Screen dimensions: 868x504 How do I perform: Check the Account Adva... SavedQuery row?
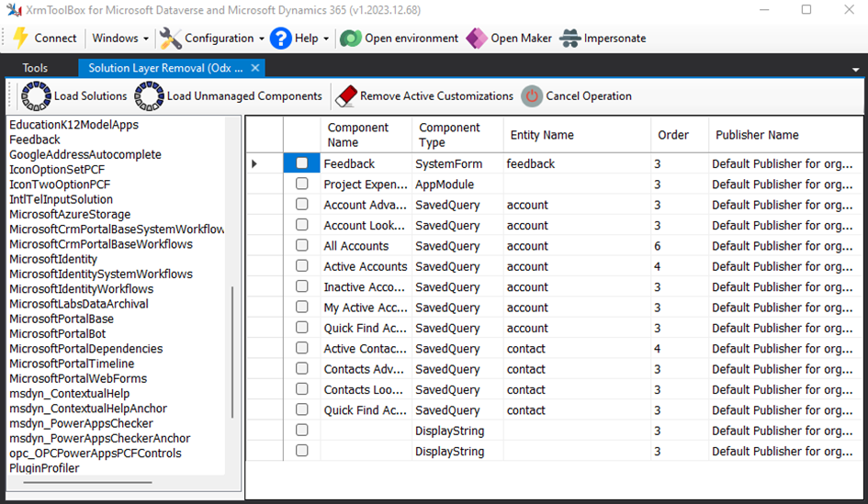coord(301,204)
